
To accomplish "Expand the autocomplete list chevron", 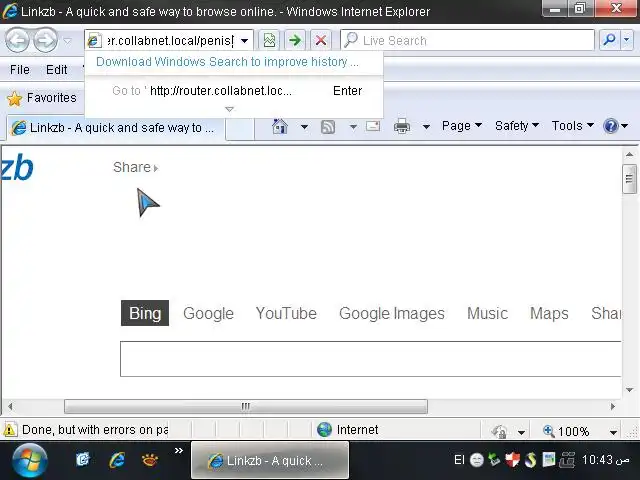I will tap(229, 109).
